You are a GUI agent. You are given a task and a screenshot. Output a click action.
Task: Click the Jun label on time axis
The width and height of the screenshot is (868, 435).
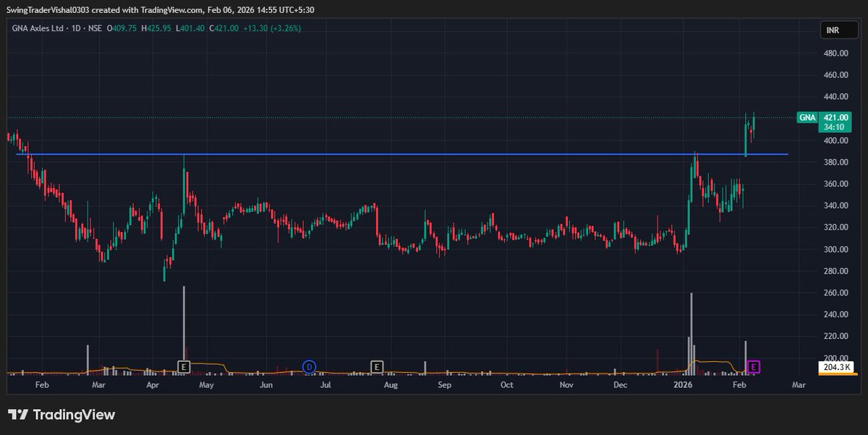tap(266, 386)
